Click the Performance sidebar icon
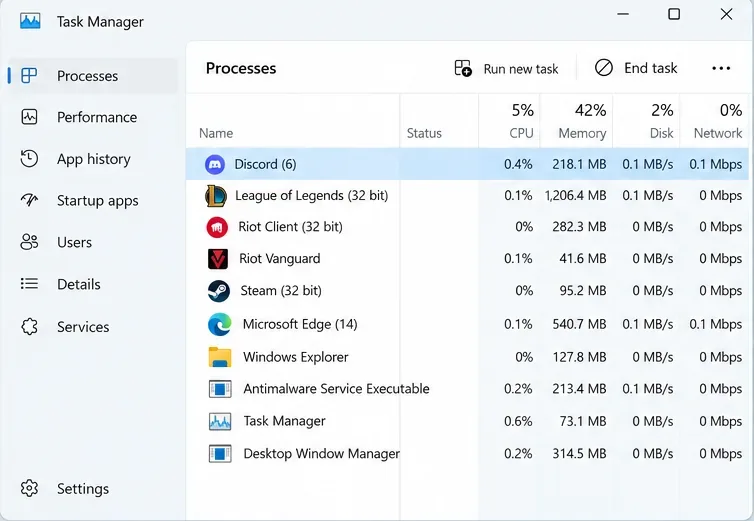 pos(29,117)
